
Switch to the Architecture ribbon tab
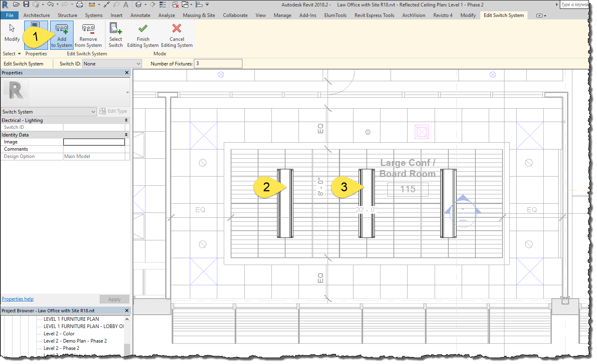[37, 15]
